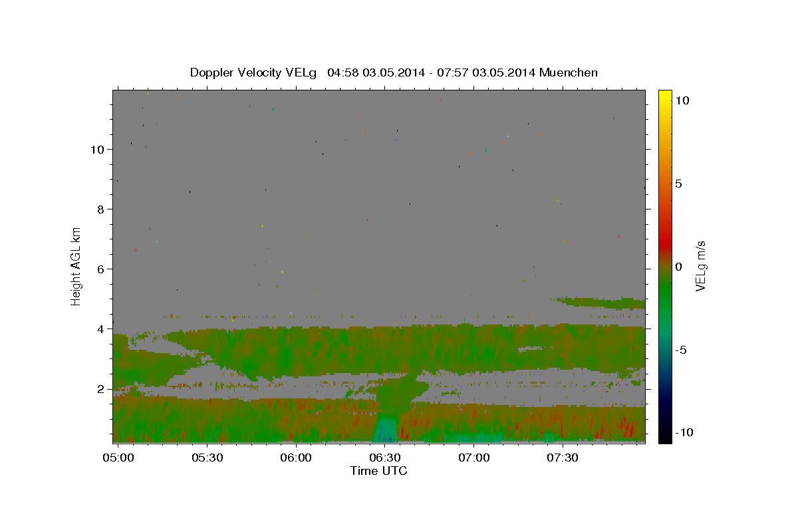Click the end time '07:57 03.05.2014' in title
This screenshot has width=798, height=532.
coord(487,72)
